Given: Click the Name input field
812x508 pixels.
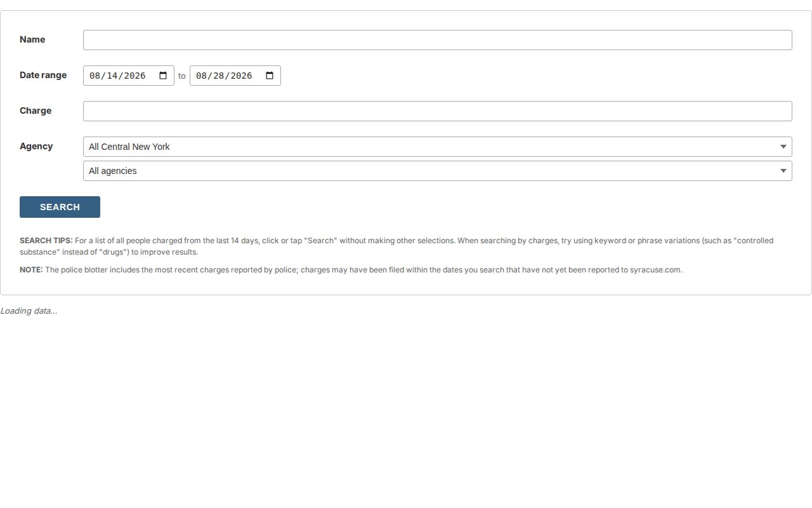Looking at the screenshot, I should (437, 40).
